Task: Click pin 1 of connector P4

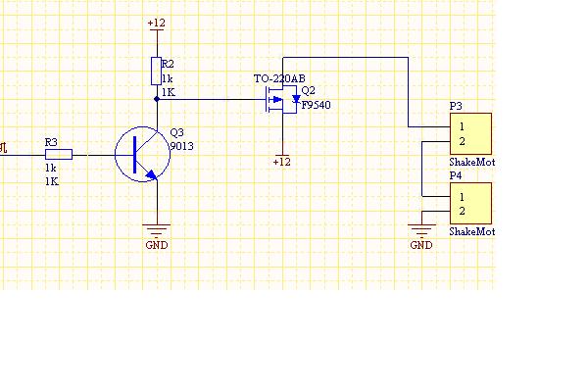Action: (462, 197)
